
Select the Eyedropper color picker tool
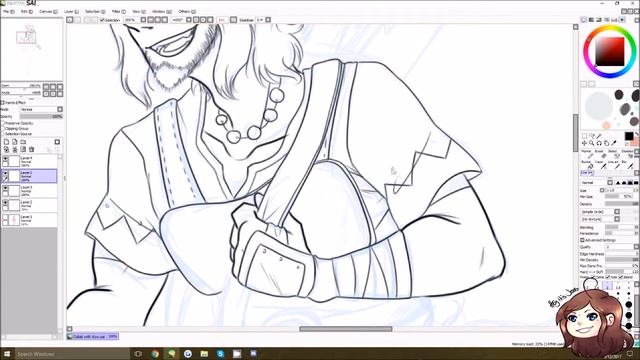click(x=614, y=143)
